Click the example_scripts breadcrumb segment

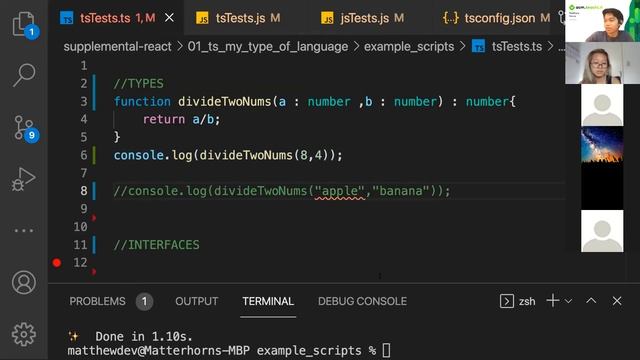click(409, 47)
